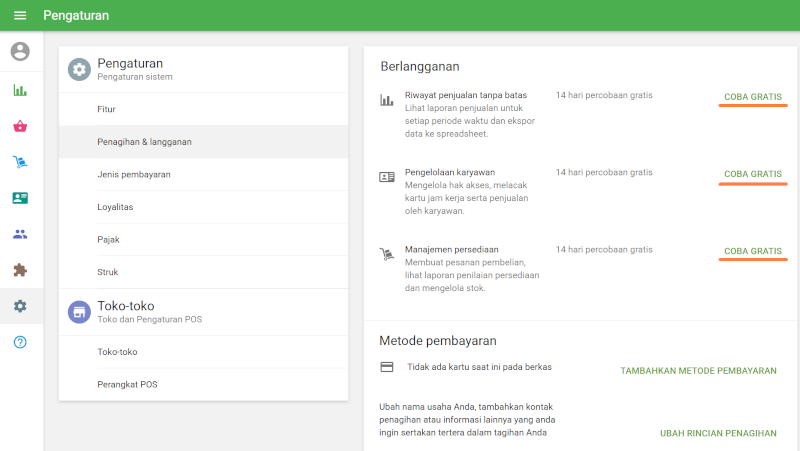Click the user account avatar icon
This screenshot has height=451, width=800.
tap(20, 51)
